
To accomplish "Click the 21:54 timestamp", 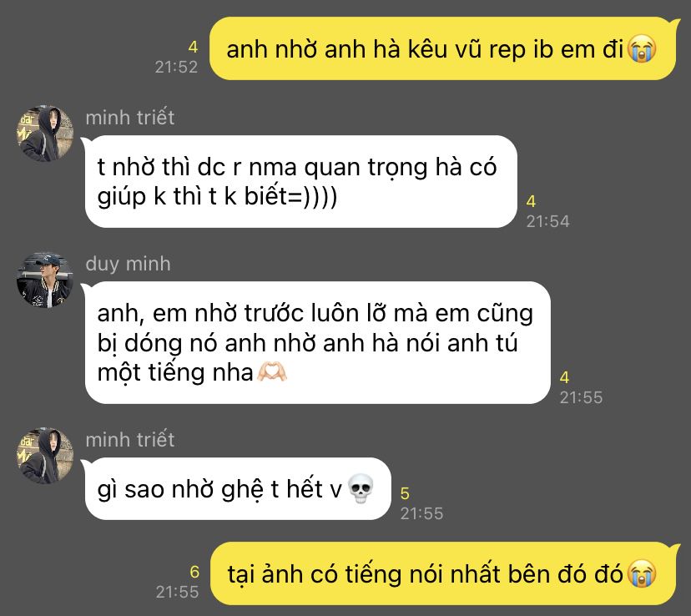I will tap(547, 221).
